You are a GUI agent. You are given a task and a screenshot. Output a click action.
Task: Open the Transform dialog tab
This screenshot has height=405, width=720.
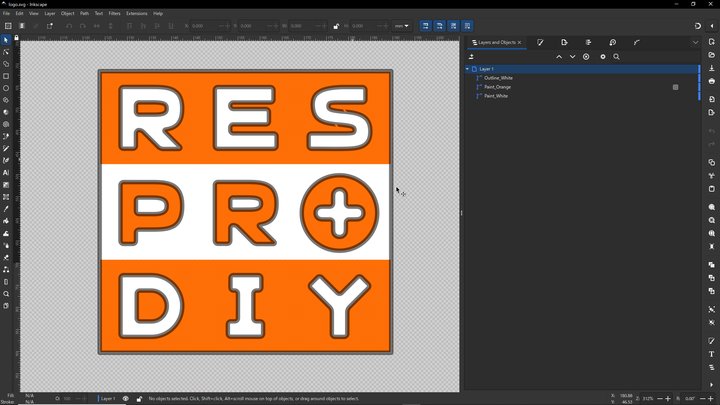tap(613, 42)
